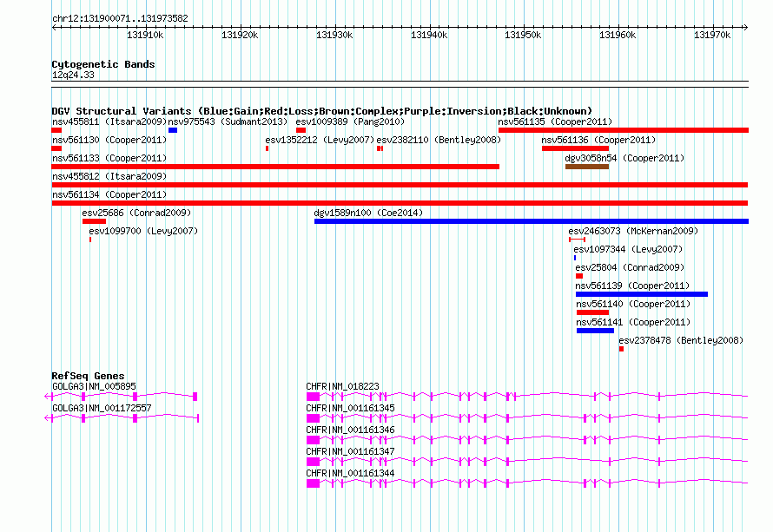Screen dimensions: 773x532
Task: Select the red esv25686 loss bar
Action: [x=94, y=221]
